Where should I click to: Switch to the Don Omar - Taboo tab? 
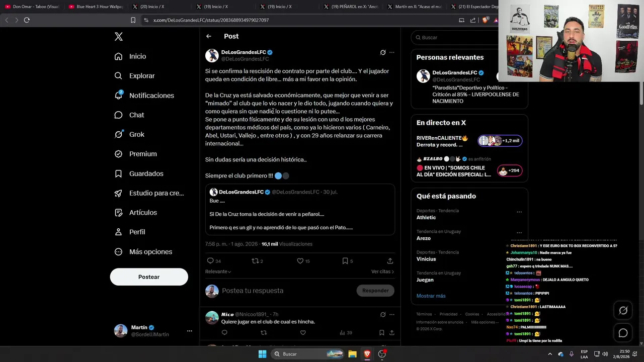32,7
